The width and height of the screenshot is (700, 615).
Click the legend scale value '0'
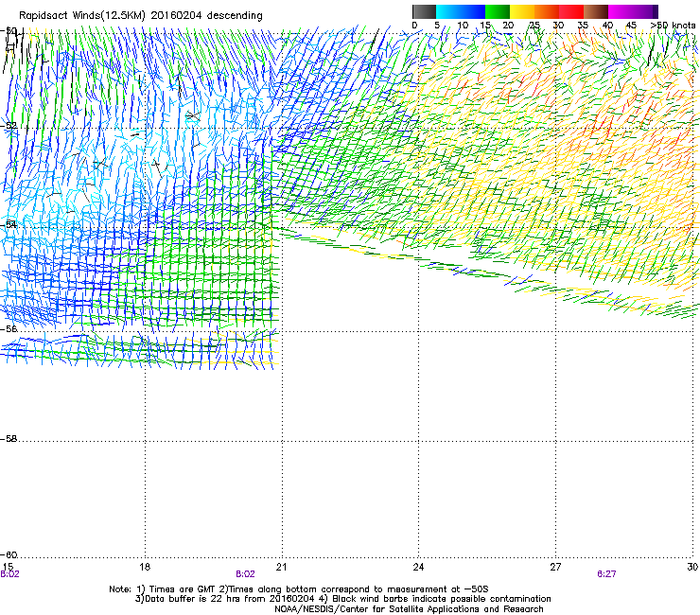[414, 26]
